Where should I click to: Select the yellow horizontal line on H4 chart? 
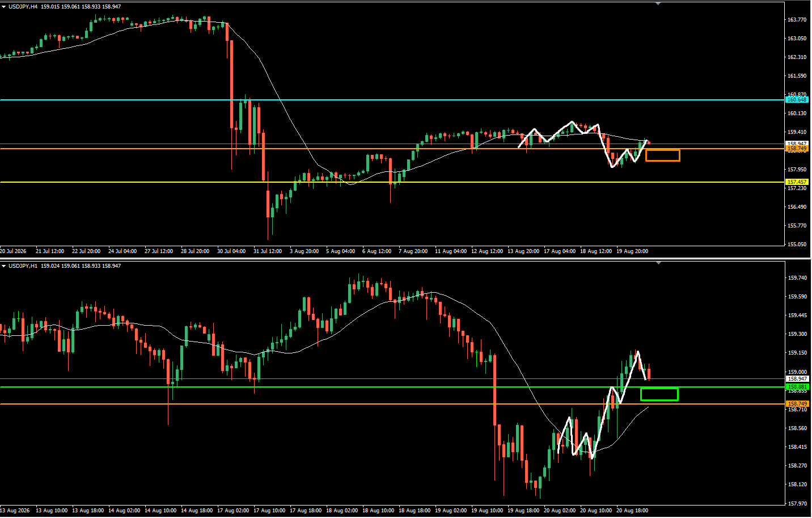(x=392, y=182)
